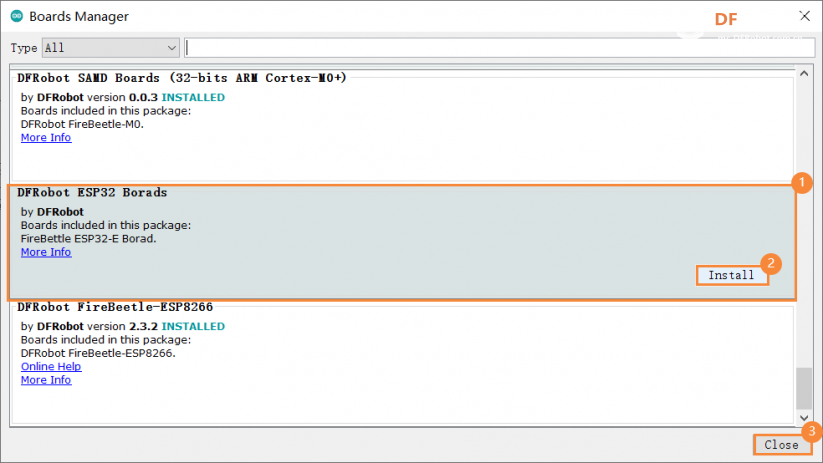Viewport: 823px width, 463px height.
Task: Open Online Help link for FireBeetle-ESP8266
Action: pos(51,366)
